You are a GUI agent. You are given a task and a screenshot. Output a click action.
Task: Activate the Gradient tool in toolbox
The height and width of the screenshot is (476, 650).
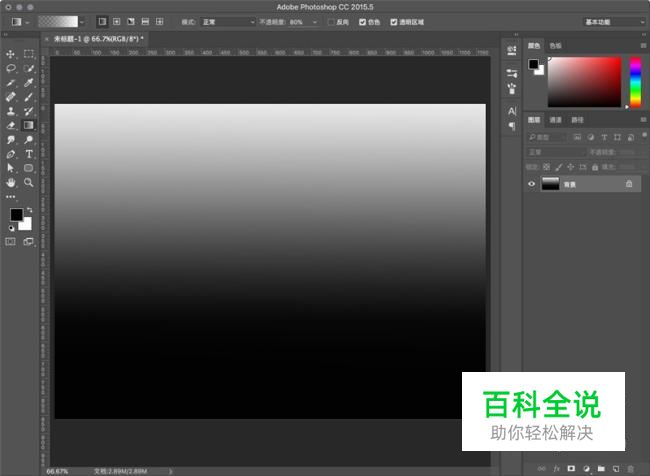coord(29,126)
